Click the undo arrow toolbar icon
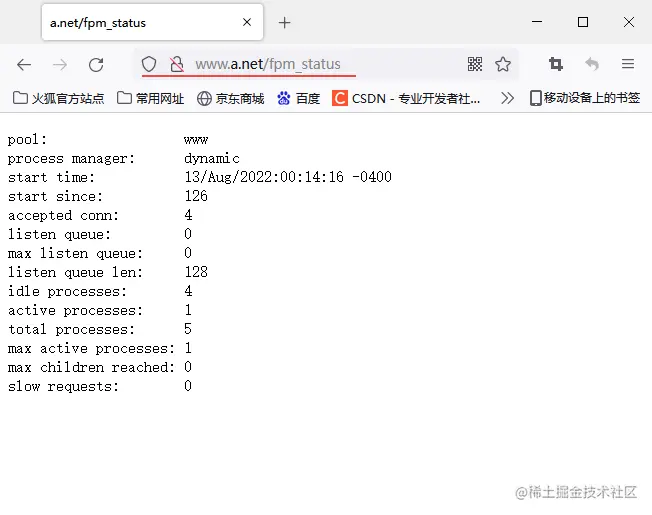Image resolution: width=652 pixels, height=515 pixels. (592, 64)
